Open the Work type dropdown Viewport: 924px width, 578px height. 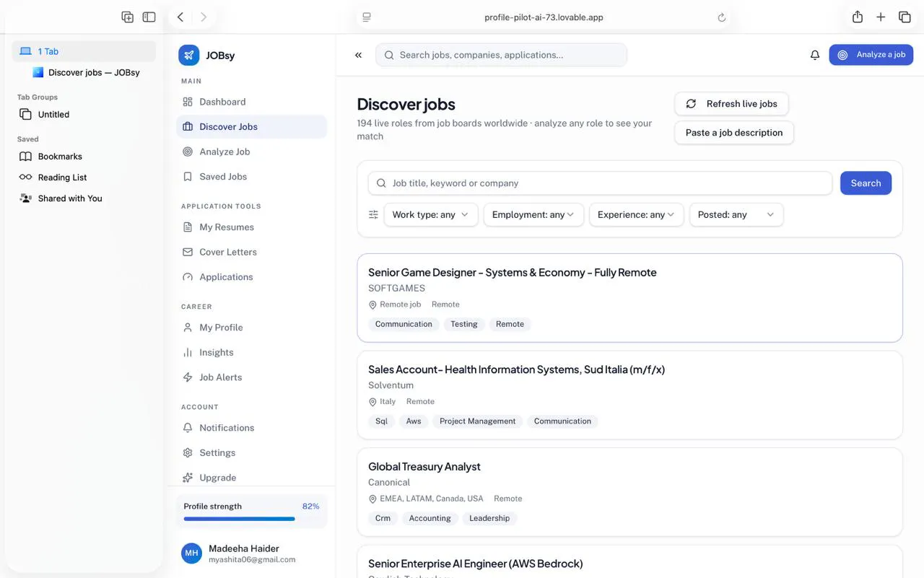[x=430, y=214]
